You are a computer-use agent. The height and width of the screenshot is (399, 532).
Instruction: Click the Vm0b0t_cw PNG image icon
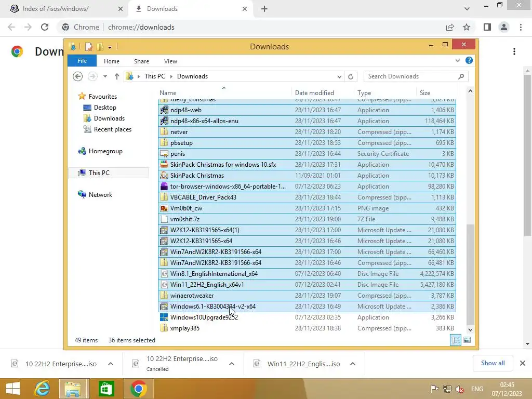[164, 208]
